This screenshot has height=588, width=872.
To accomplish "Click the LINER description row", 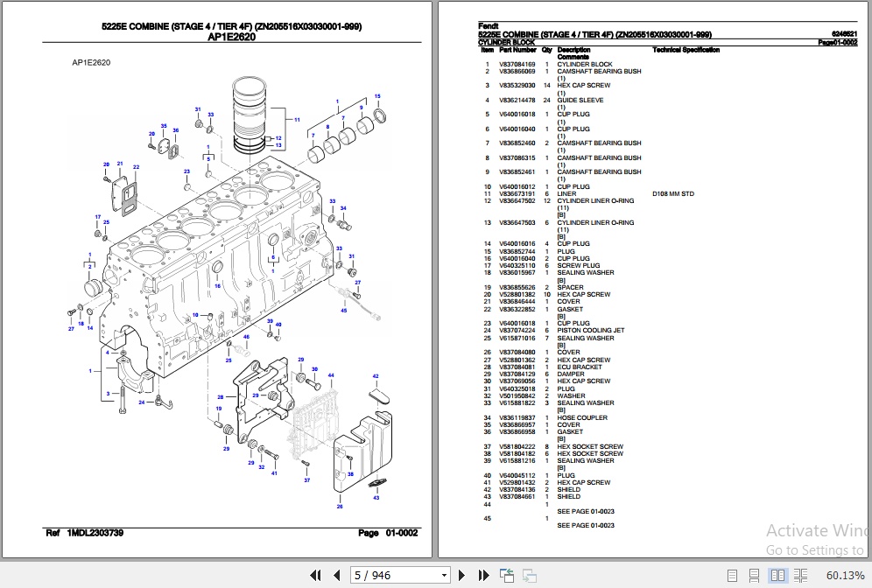I will tap(566, 194).
